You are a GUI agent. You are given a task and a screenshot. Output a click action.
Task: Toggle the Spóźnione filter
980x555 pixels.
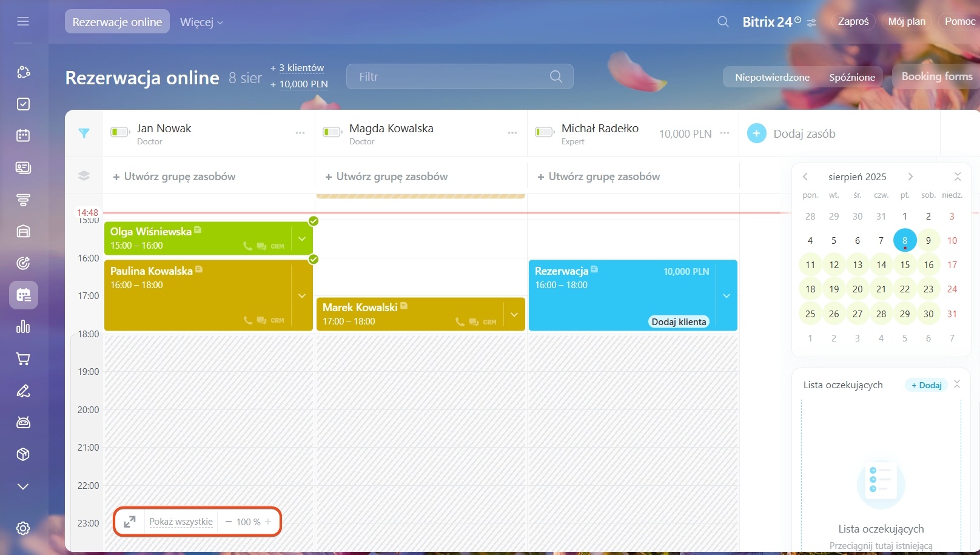pos(852,77)
